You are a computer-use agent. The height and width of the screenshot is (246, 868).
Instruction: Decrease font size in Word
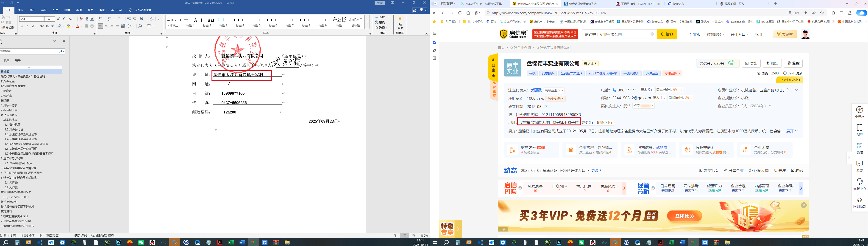[x=63, y=19]
